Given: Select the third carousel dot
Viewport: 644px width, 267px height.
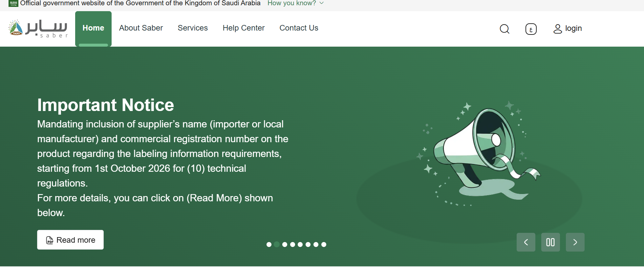Looking at the screenshot, I should pyautogui.click(x=285, y=244).
